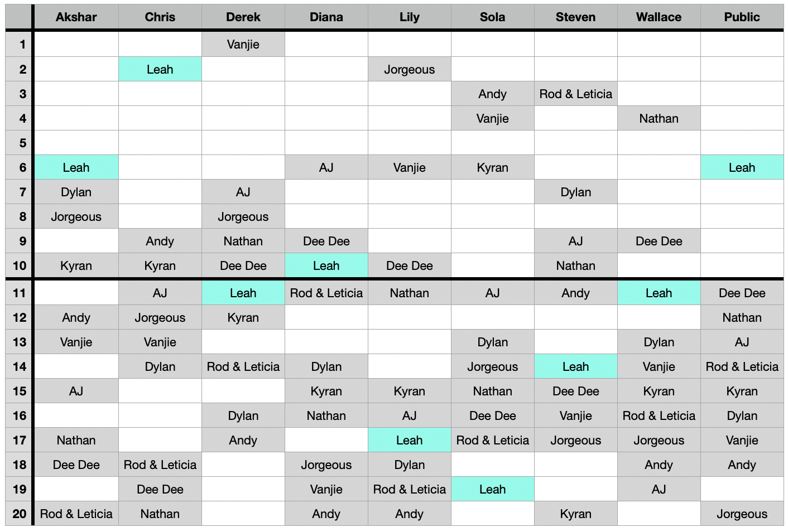This screenshot has height=532, width=788.
Task: Select the Vanjie cell in row 1
Action: point(243,45)
